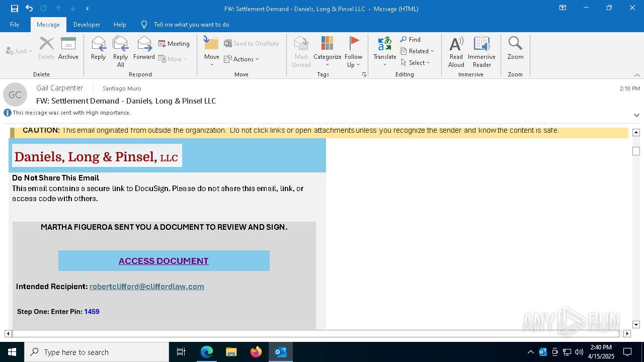This screenshot has width=644, height=362.
Task: Click sender name Gail Carpenter
Action: pos(59,88)
